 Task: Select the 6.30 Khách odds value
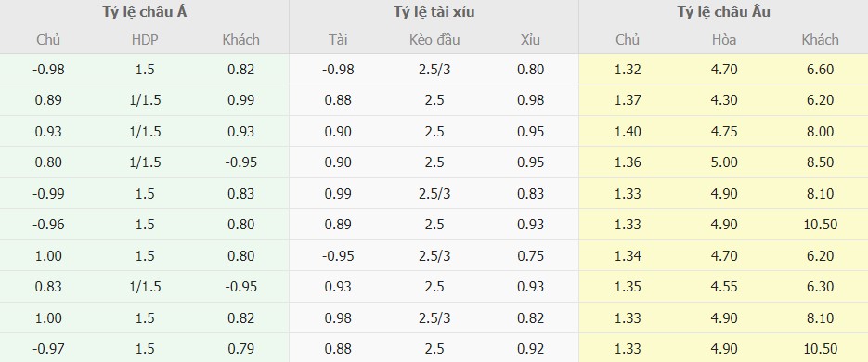click(821, 287)
